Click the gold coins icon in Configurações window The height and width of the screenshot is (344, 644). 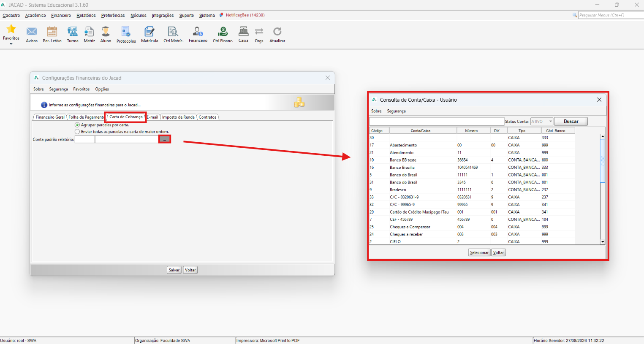pos(299,102)
